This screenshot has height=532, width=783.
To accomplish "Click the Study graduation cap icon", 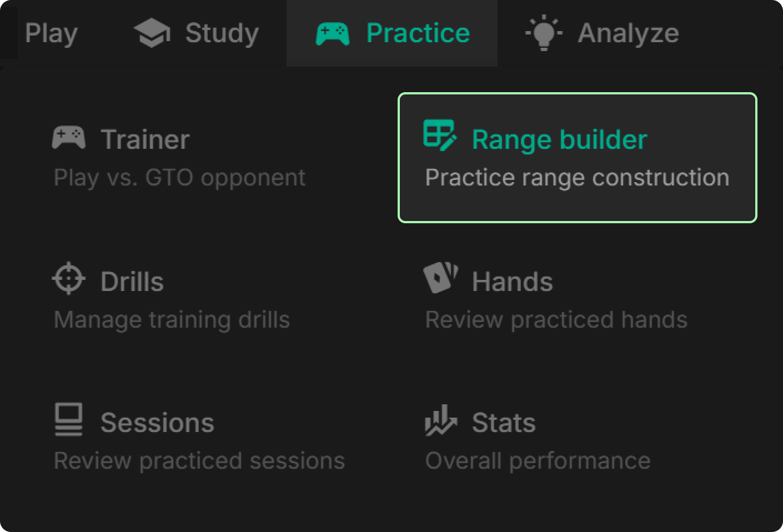I will pos(152,33).
